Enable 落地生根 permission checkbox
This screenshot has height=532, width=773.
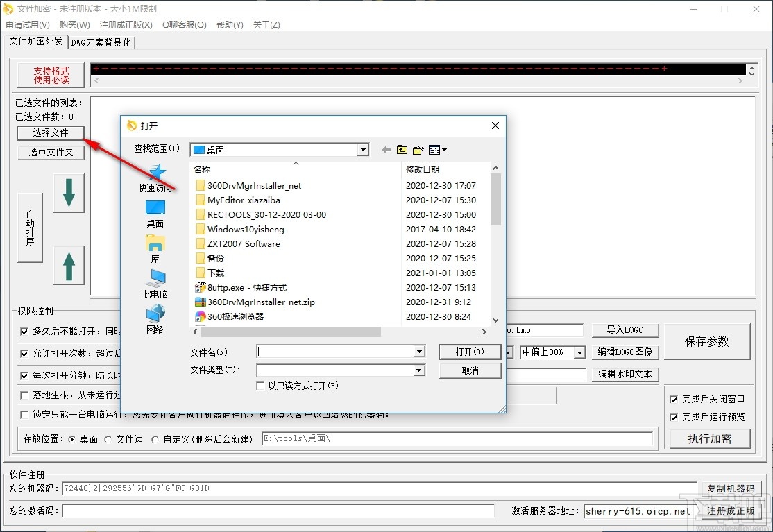pos(25,394)
